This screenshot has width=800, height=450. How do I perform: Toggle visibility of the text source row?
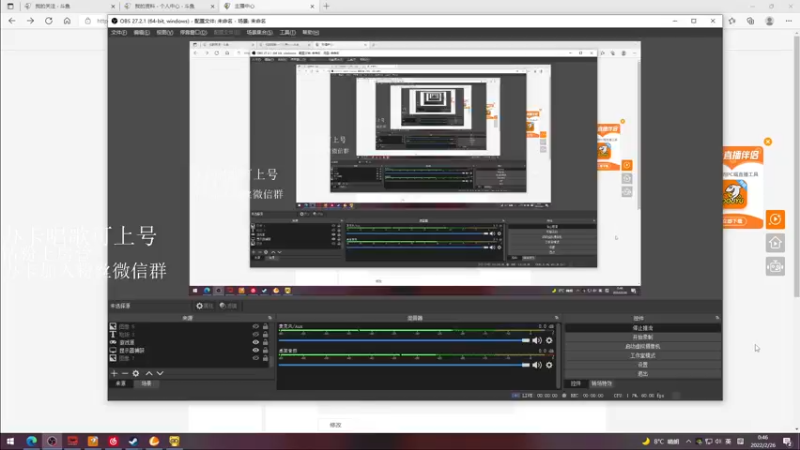tap(256, 334)
